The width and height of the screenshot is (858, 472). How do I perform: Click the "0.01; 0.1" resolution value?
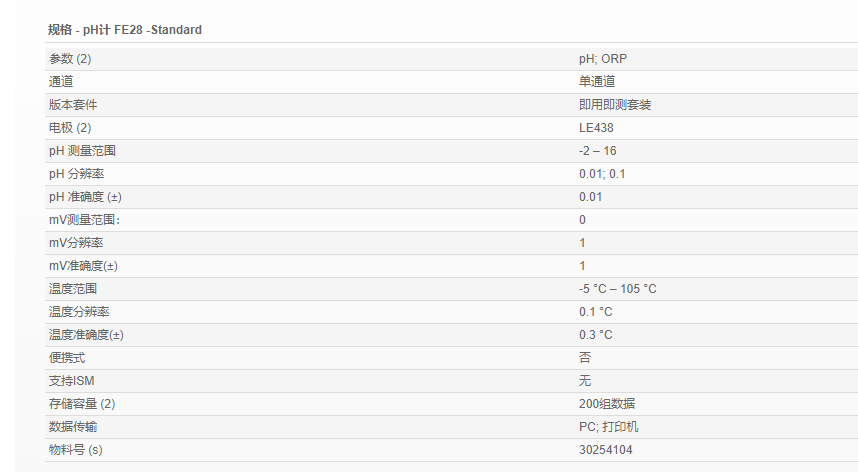[x=603, y=174]
